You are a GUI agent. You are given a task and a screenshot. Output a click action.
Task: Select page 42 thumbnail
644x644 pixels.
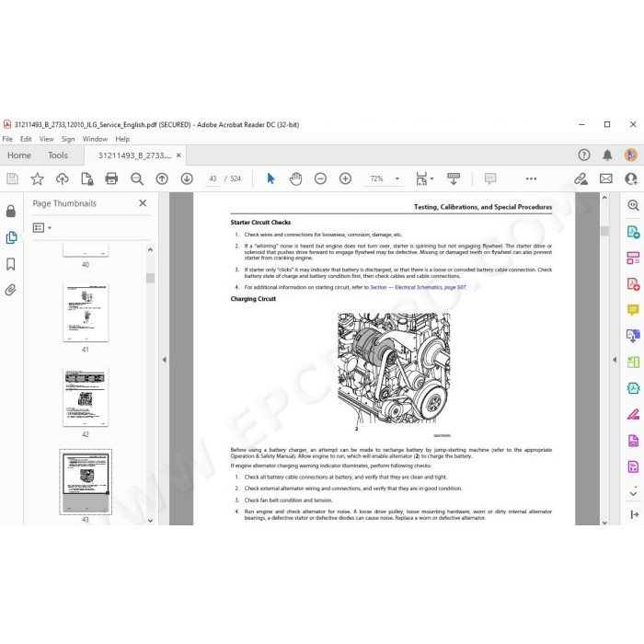(x=86, y=397)
